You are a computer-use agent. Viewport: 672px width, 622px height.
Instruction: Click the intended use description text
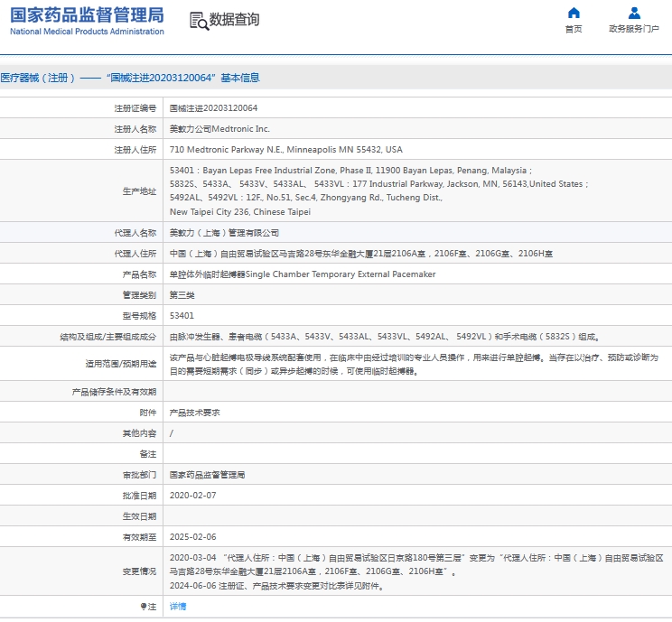414,364
